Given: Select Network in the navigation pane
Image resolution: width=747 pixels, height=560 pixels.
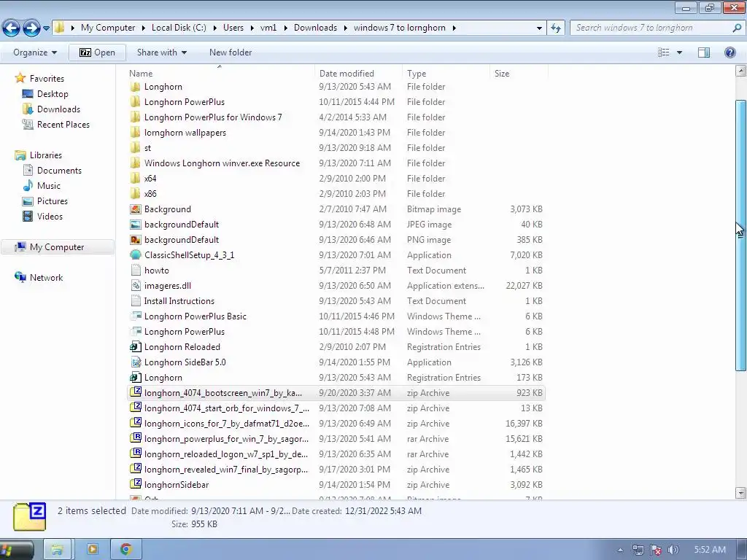Looking at the screenshot, I should (46, 278).
